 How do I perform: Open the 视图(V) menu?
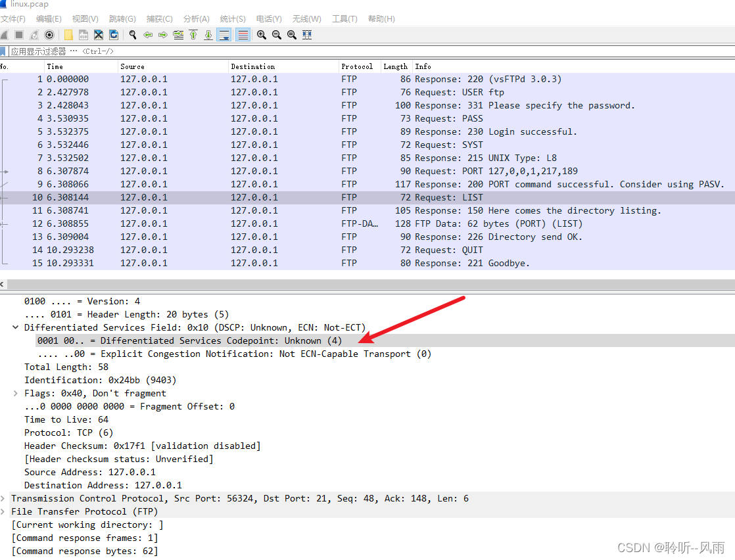click(85, 19)
